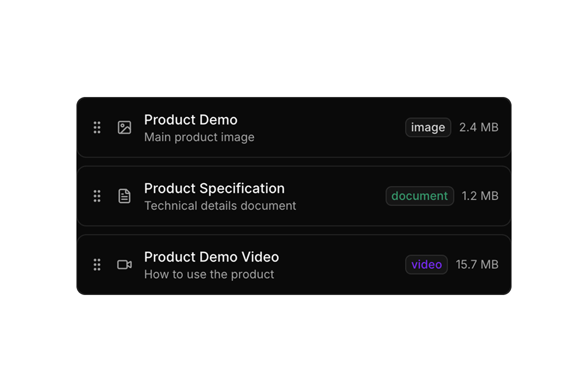Click empty space between Product Specification title and badge
The height and width of the screenshot is (392, 588).
pyautogui.click(x=338, y=196)
